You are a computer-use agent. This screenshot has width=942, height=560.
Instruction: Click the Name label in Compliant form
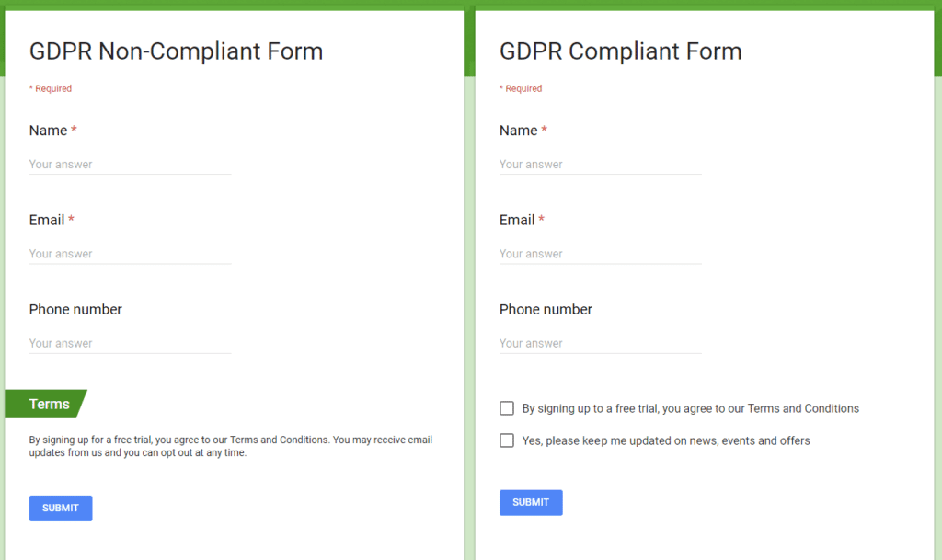[519, 131]
